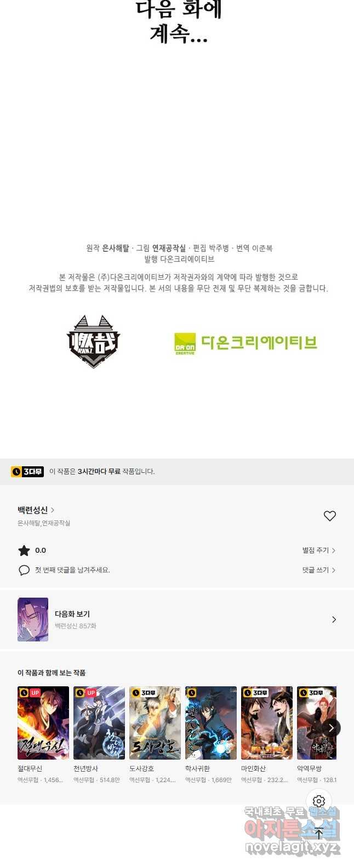This screenshot has width=354, height=868.
Task: Select the 도사강호 comic thumbnail
Action: point(155,723)
